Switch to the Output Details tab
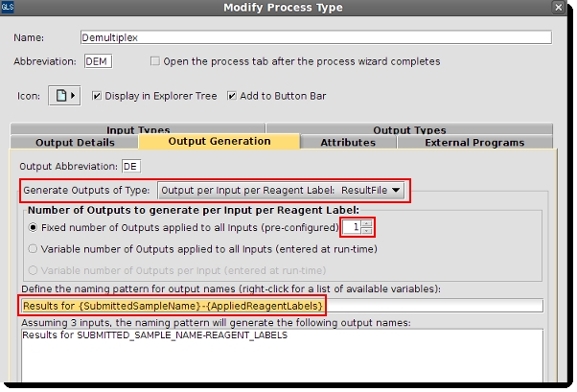 click(74, 143)
